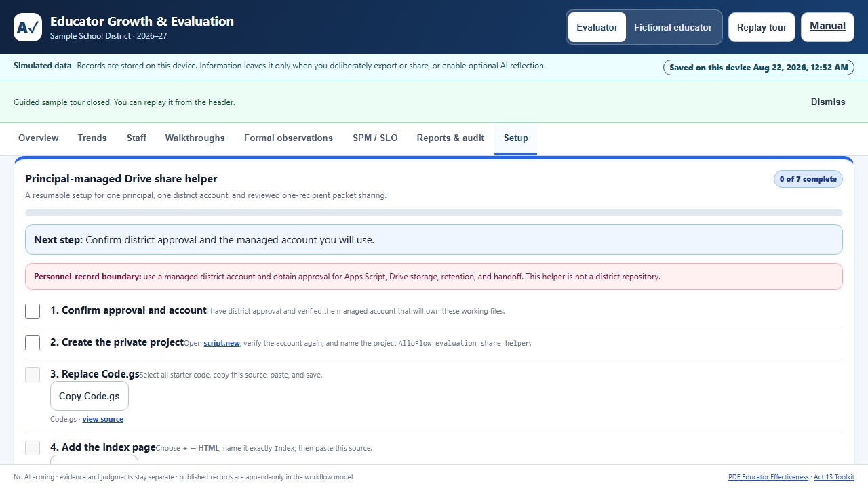Click the Principal-managed Drive share helper heading
This screenshot has width=868, height=488.
click(x=121, y=179)
